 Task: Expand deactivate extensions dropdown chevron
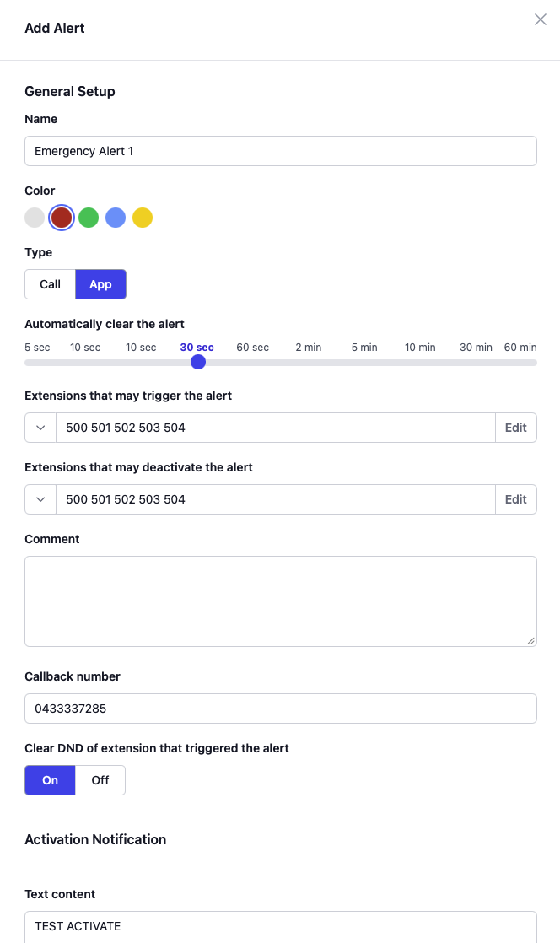point(40,499)
